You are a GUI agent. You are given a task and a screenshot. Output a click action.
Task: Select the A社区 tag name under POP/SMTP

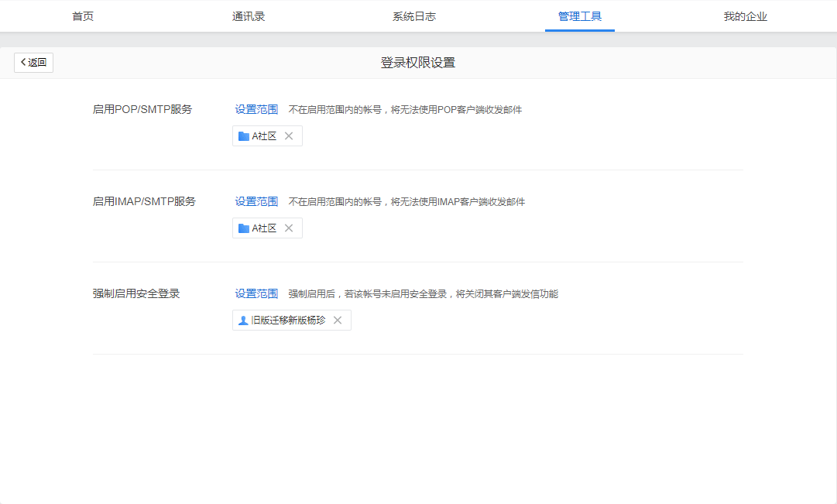pyautogui.click(x=264, y=136)
